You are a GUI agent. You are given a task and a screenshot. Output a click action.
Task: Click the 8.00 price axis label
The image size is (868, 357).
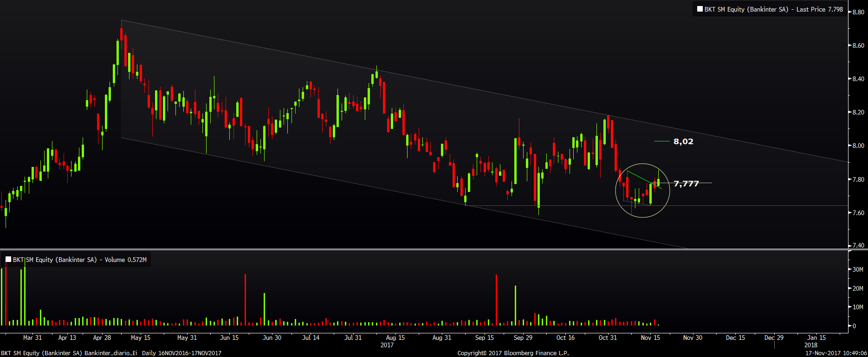(858, 146)
